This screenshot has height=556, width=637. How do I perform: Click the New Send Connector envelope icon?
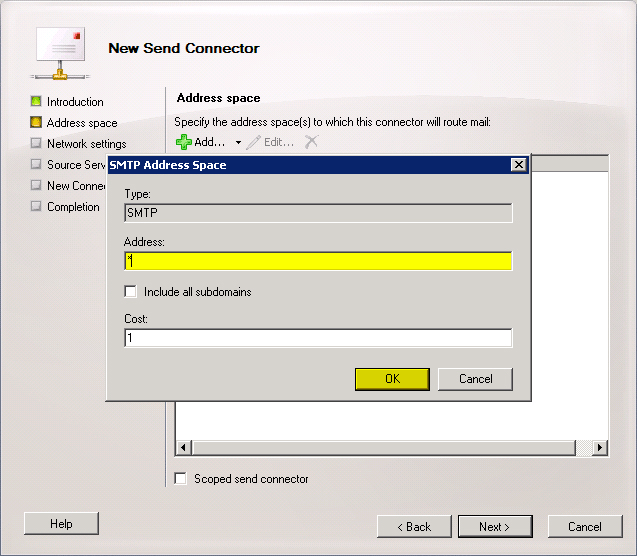[x=60, y=53]
